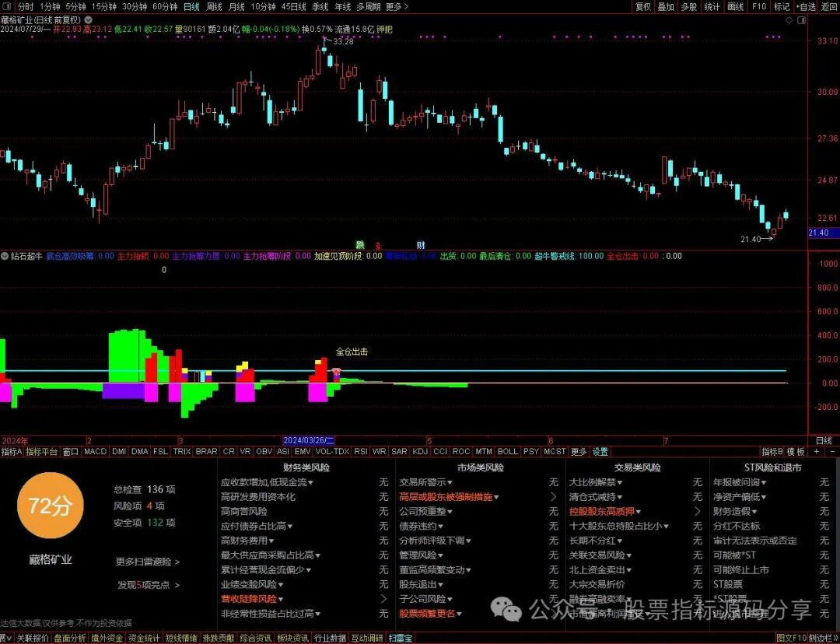840x644 pixels.
Task: Open the F10 company info button at top
Action: tap(759, 6)
